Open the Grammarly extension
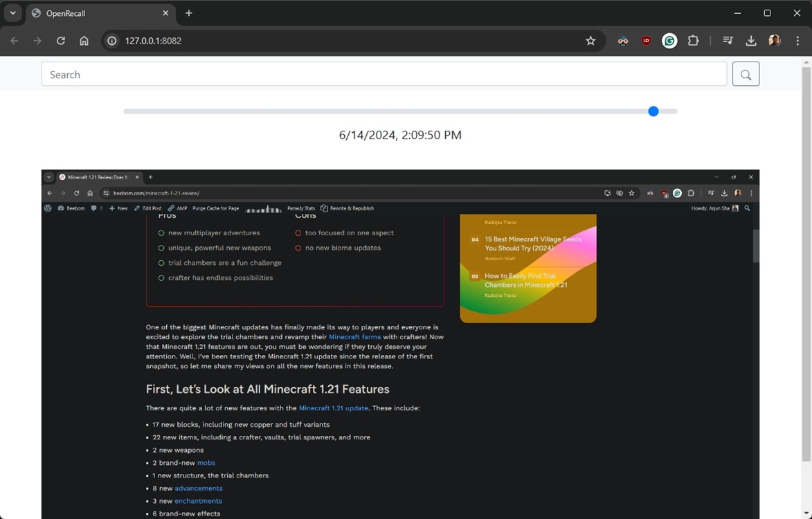 click(669, 41)
